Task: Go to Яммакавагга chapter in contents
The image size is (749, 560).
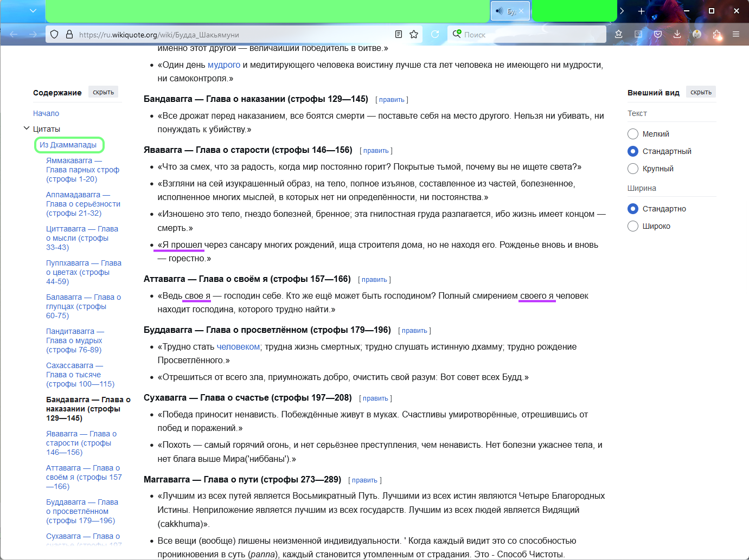Action: [82, 170]
